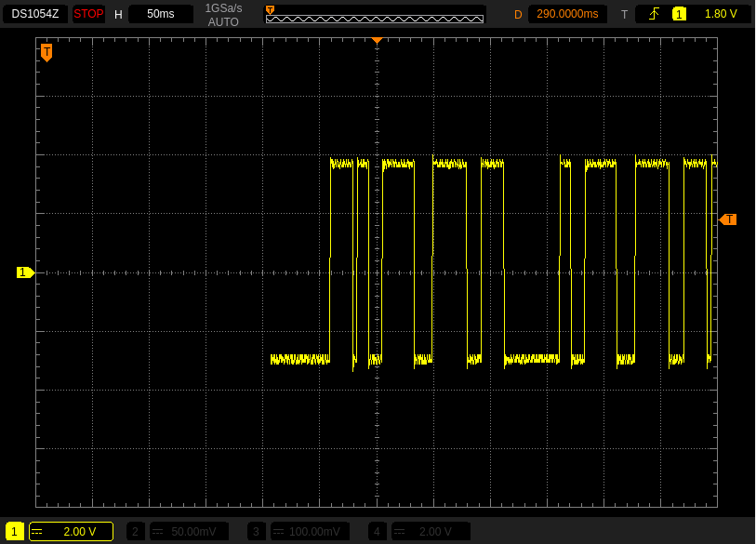Click the channel 4 2.00 V scale
Image resolution: width=756 pixels, height=544 pixels.
[x=435, y=532]
